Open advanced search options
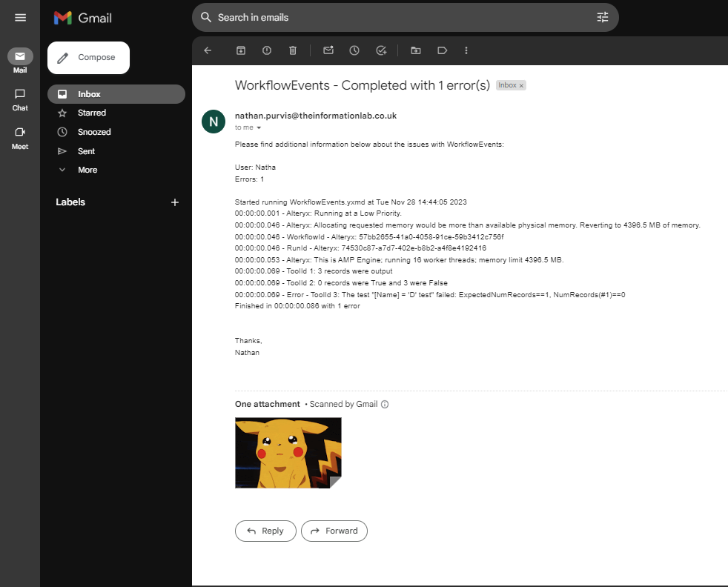This screenshot has height=587, width=728. click(x=603, y=16)
